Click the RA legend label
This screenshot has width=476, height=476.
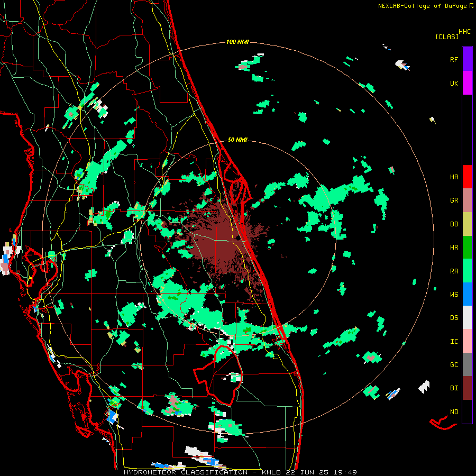454,271
